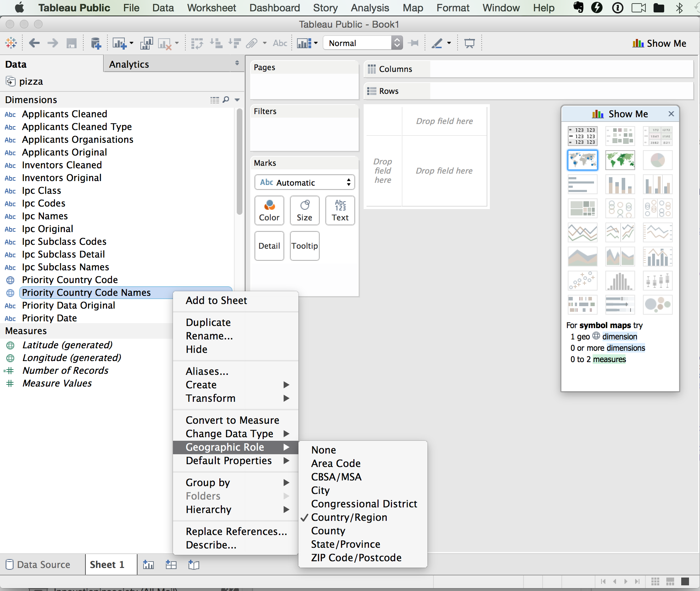Image resolution: width=700 pixels, height=591 pixels.
Task: Click the Sort ascending toolbar icon
Action: [216, 43]
